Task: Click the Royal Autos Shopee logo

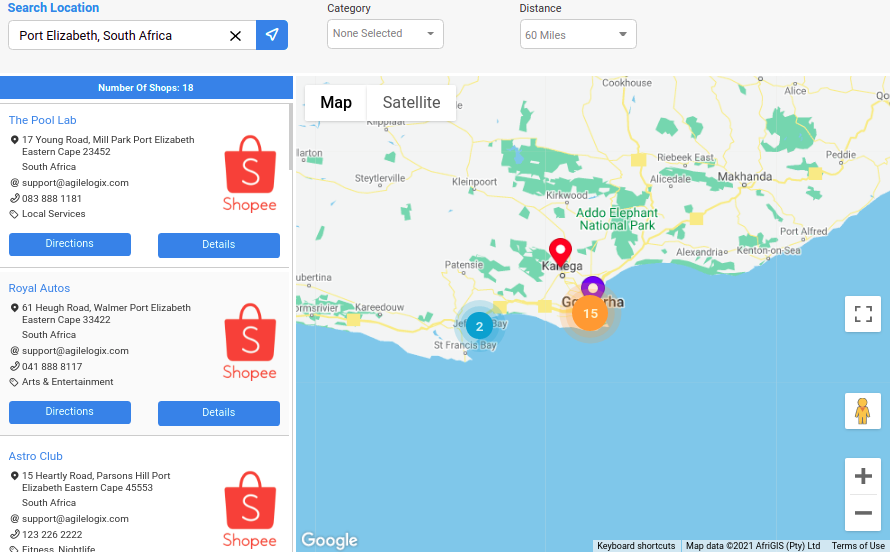Action: coord(250,342)
